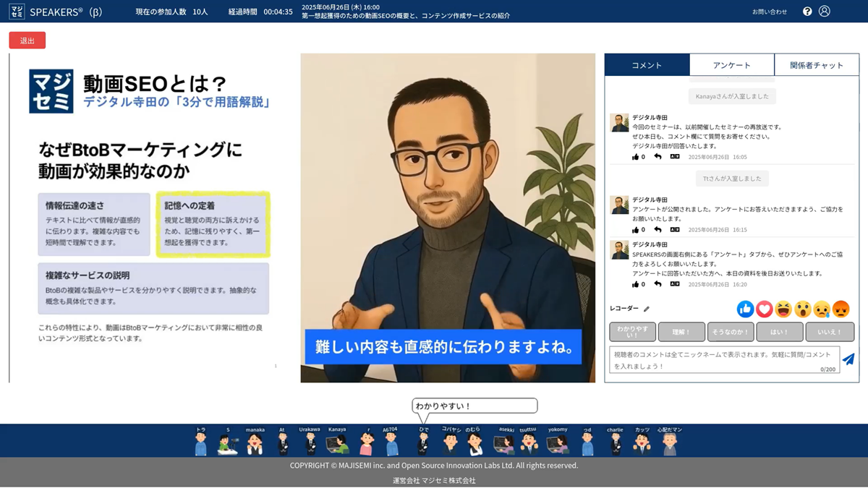Click the crying face reaction emoji
Screen dimensions: 868x488
point(822,309)
